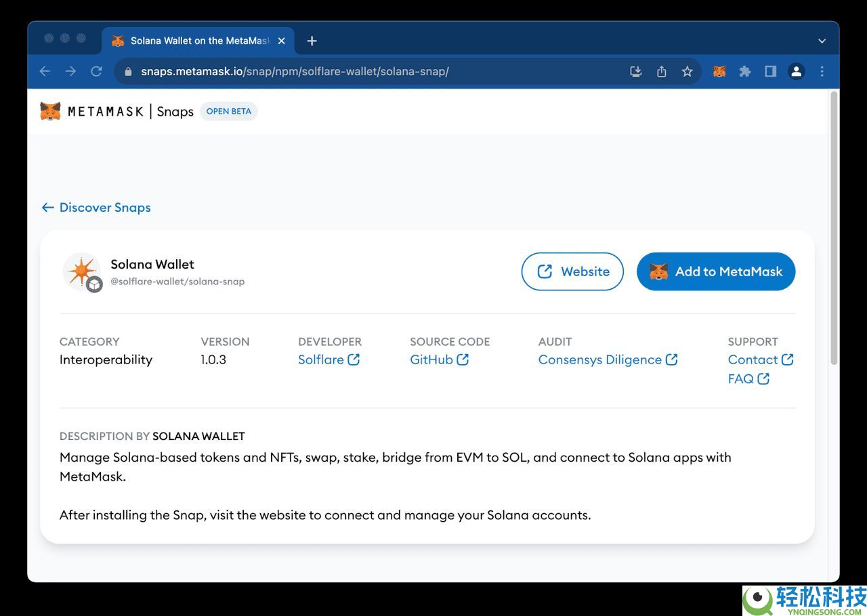Open the profile avatar icon
The height and width of the screenshot is (616, 867).
(x=796, y=71)
